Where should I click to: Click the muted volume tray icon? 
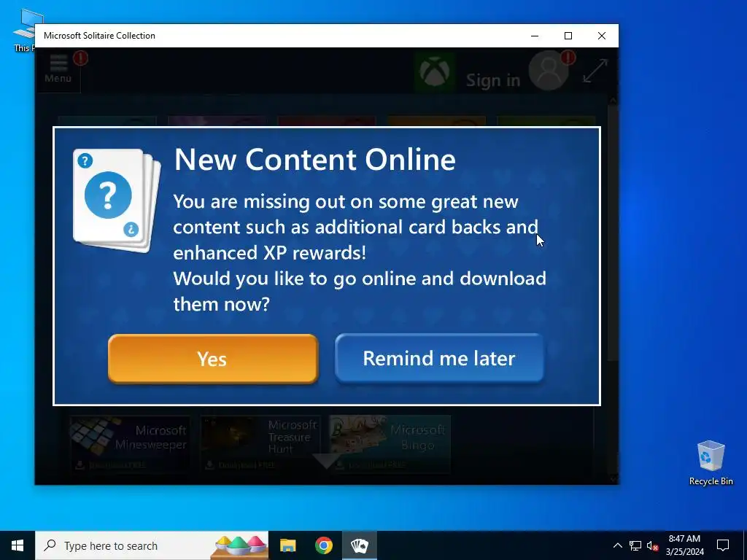pyautogui.click(x=652, y=545)
